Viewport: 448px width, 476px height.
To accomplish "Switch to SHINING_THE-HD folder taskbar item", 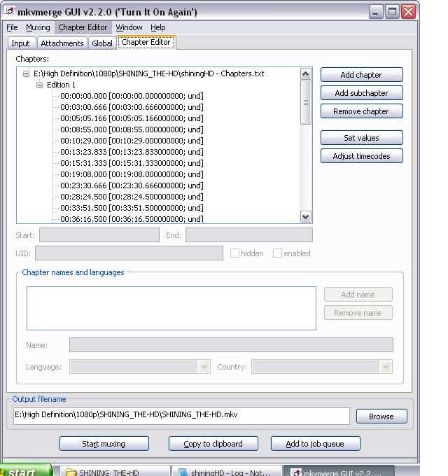I will tap(115, 471).
